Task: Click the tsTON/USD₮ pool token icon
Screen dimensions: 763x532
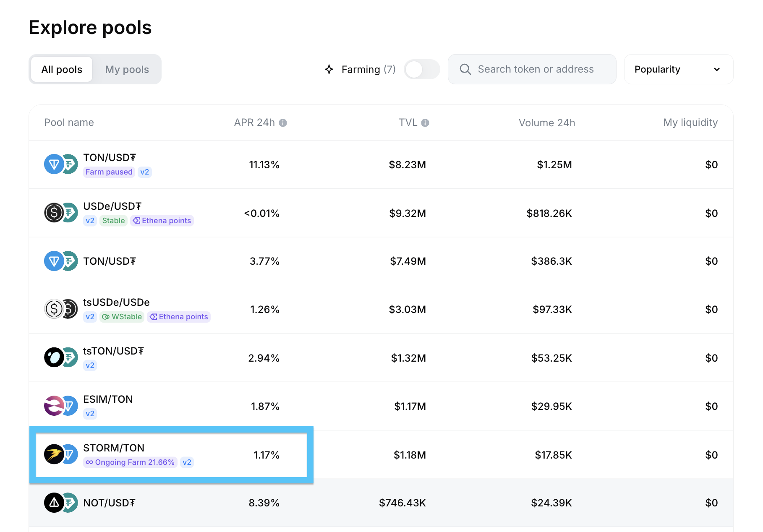Action: pos(60,357)
